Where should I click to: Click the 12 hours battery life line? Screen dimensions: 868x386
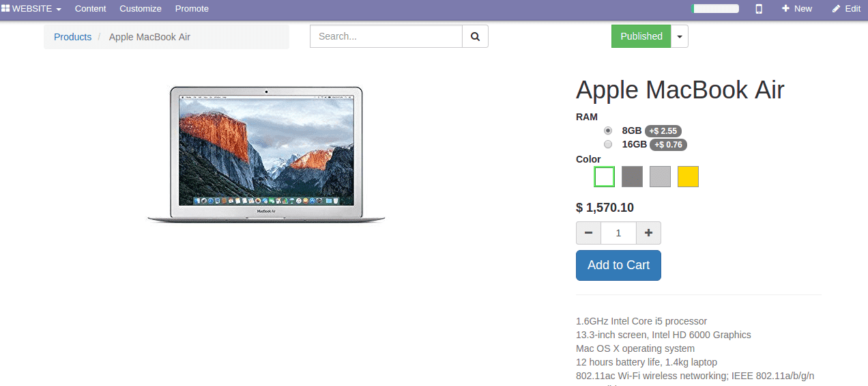click(x=646, y=362)
